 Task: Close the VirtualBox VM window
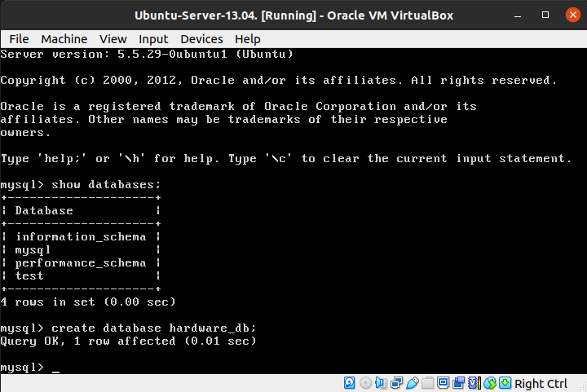(573, 15)
